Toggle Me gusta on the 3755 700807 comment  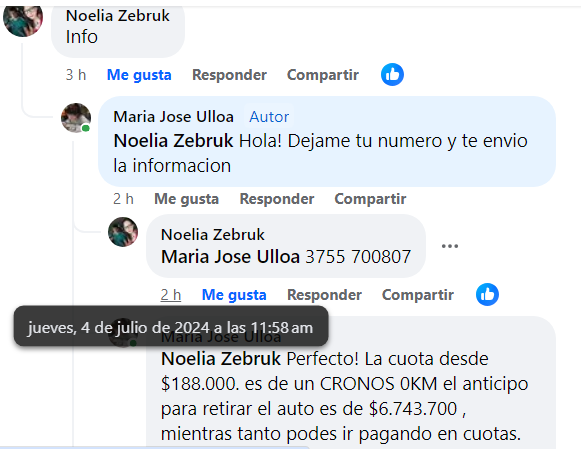click(234, 295)
